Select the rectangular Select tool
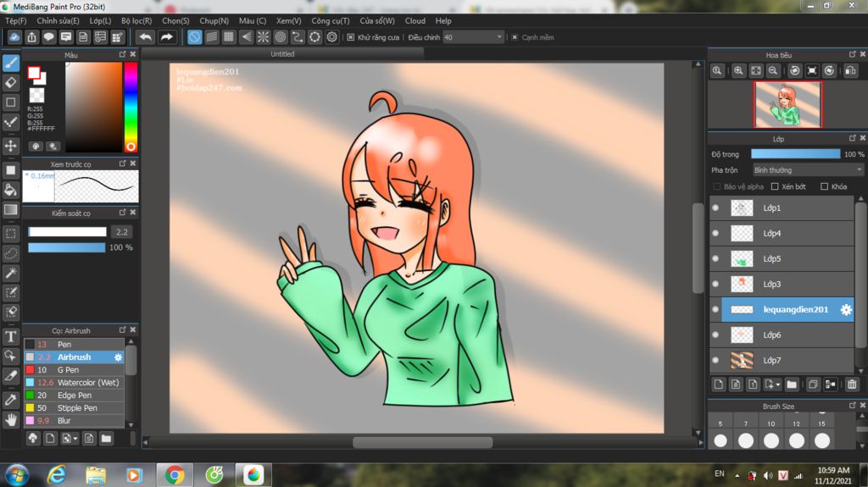The width and height of the screenshot is (868, 487). pos(11,234)
